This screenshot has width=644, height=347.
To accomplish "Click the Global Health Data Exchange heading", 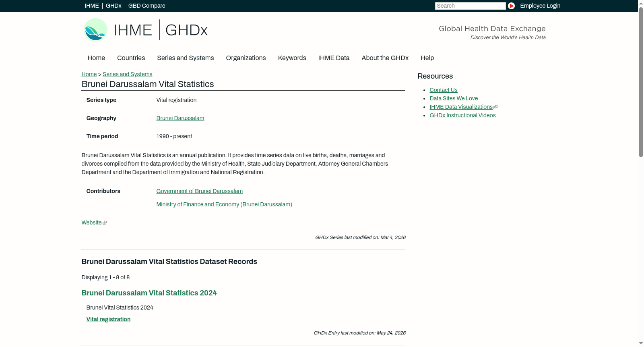I will (x=492, y=29).
